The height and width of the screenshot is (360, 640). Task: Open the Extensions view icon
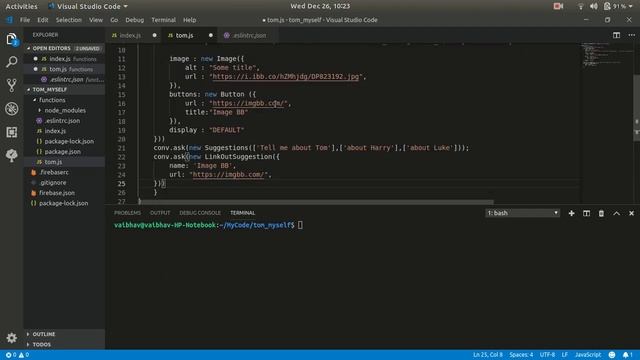tap(11, 132)
